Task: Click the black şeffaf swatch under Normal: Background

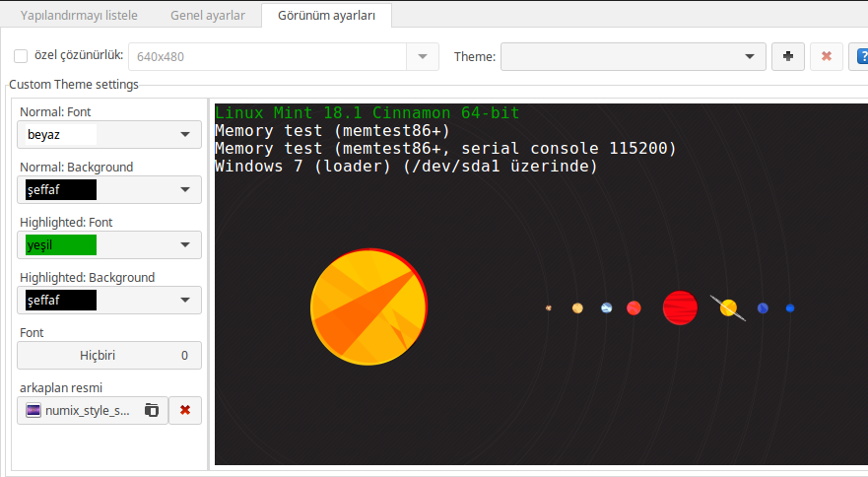Action: pos(61,189)
